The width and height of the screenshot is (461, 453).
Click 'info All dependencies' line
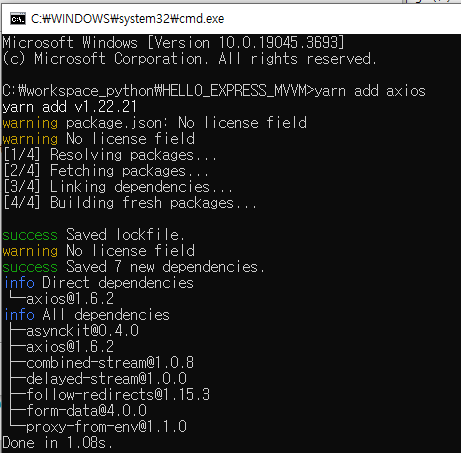87,315
